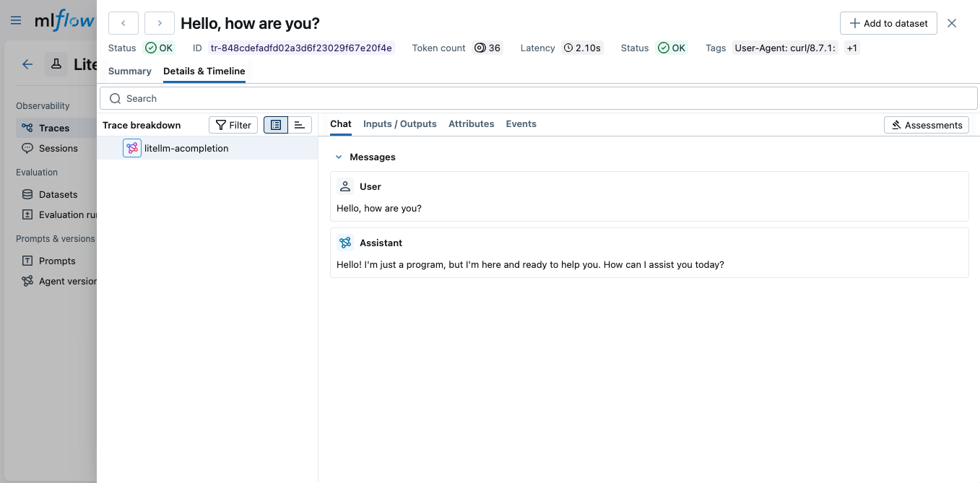Open the hamburger sidebar menu
Image resolution: width=980 pixels, height=483 pixels.
click(16, 21)
